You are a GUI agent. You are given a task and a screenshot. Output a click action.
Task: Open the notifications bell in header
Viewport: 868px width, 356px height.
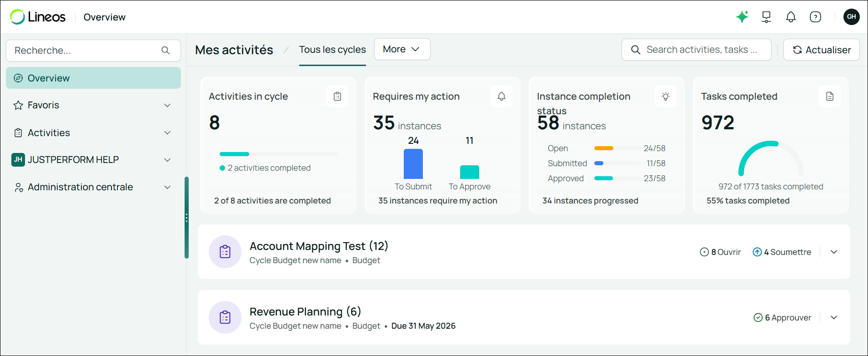point(791,17)
